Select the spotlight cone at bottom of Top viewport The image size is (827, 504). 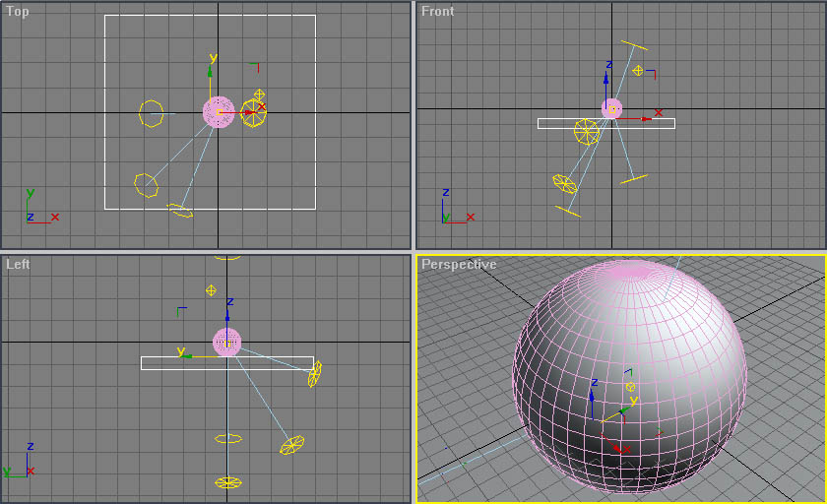180,211
